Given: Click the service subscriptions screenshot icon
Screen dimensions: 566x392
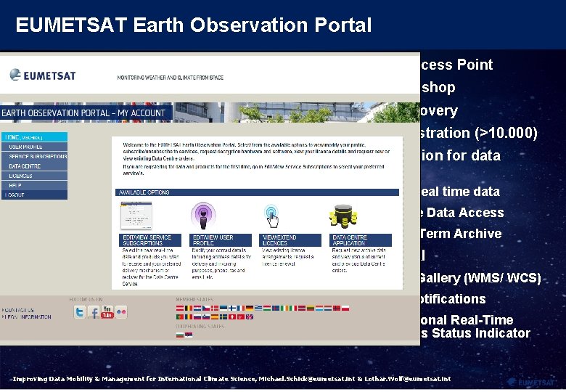Looking at the screenshot, I should pyautogui.click(x=136, y=216).
